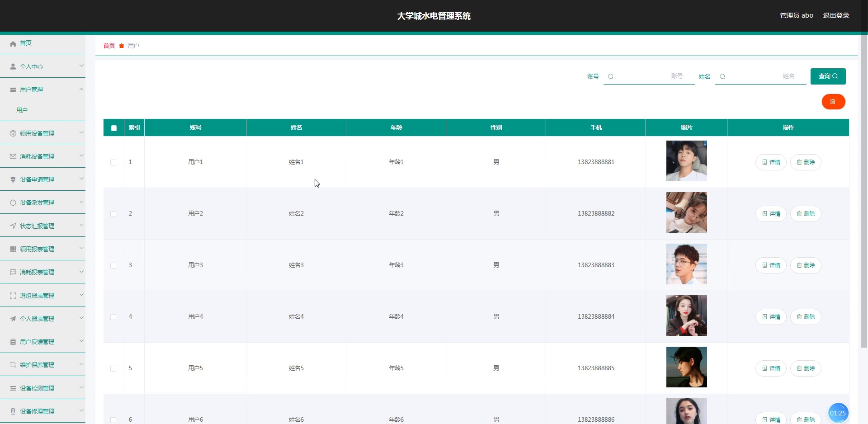Image resolution: width=868 pixels, height=424 pixels.
Task: Expand the 设备申请管理 chevron
Action: (x=81, y=179)
